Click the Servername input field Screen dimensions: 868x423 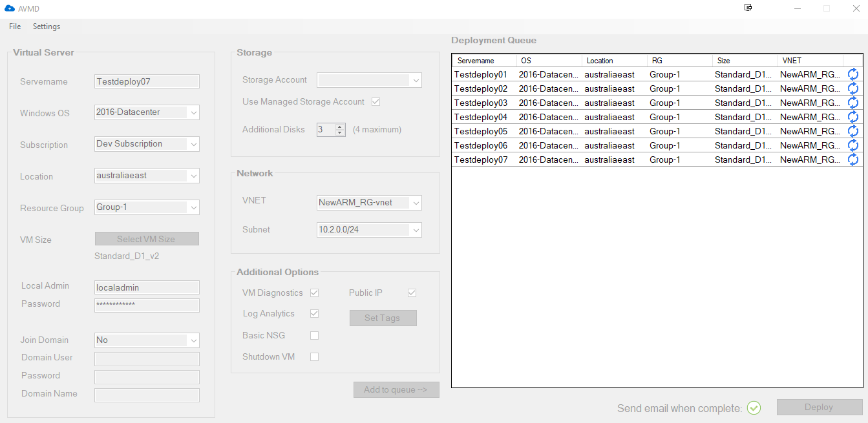147,81
